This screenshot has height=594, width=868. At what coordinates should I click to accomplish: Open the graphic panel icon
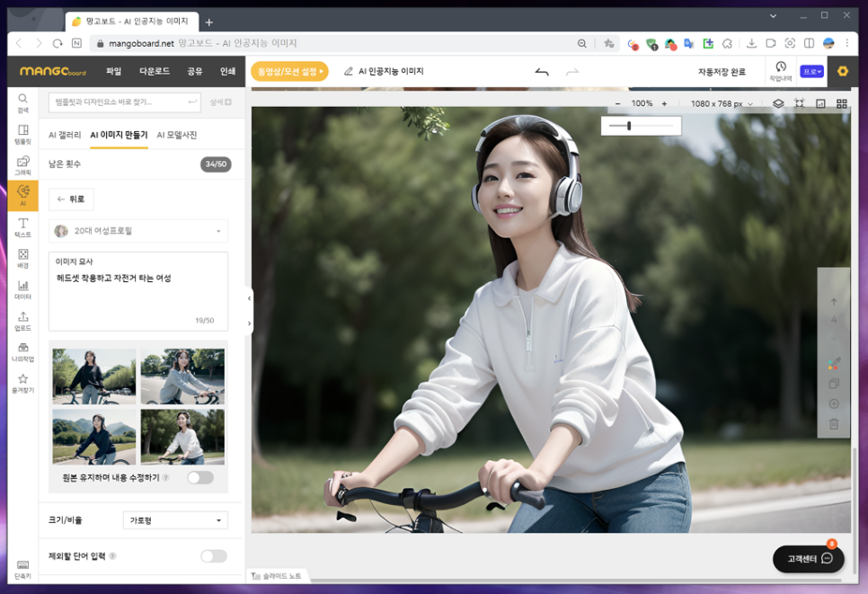(22, 165)
